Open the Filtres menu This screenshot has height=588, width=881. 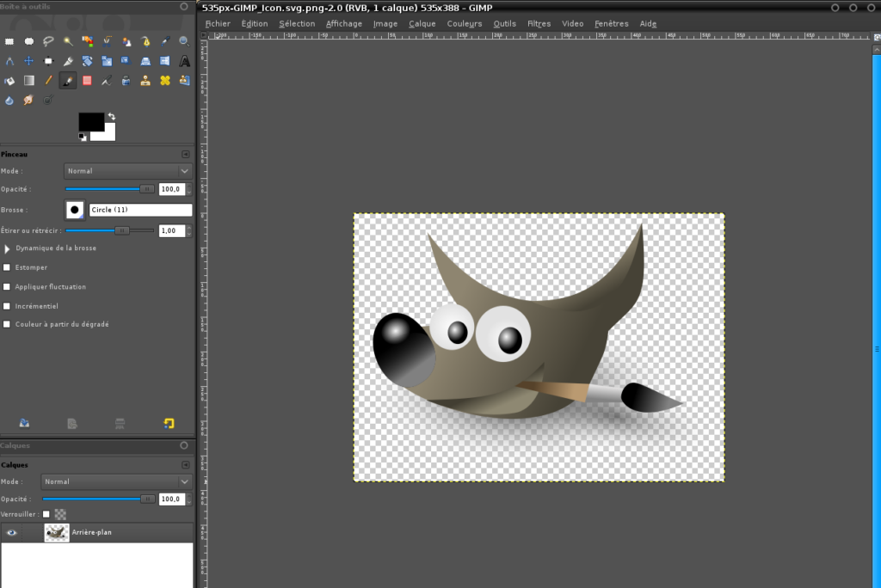(539, 23)
